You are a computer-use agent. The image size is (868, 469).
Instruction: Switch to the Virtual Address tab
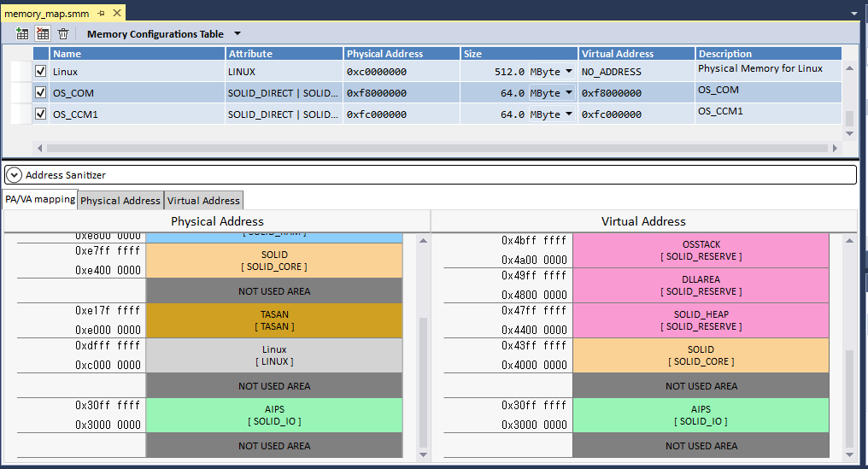click(x=203, y=201)
